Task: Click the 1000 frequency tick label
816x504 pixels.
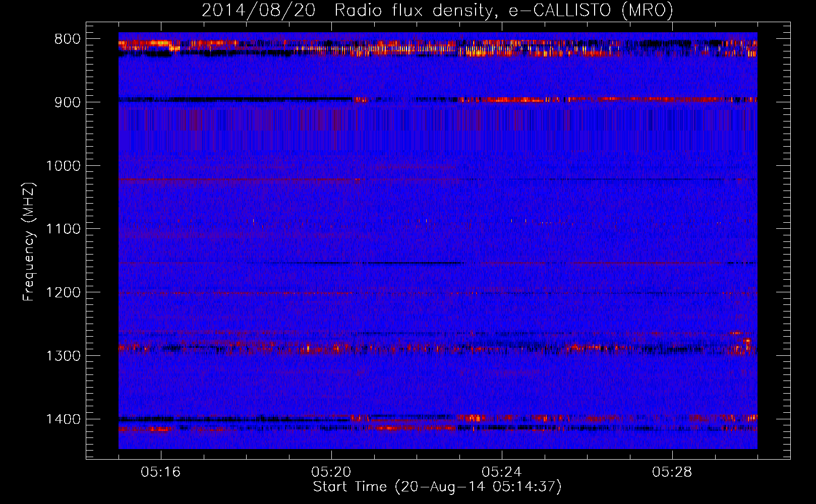Action: pos(63,166)
